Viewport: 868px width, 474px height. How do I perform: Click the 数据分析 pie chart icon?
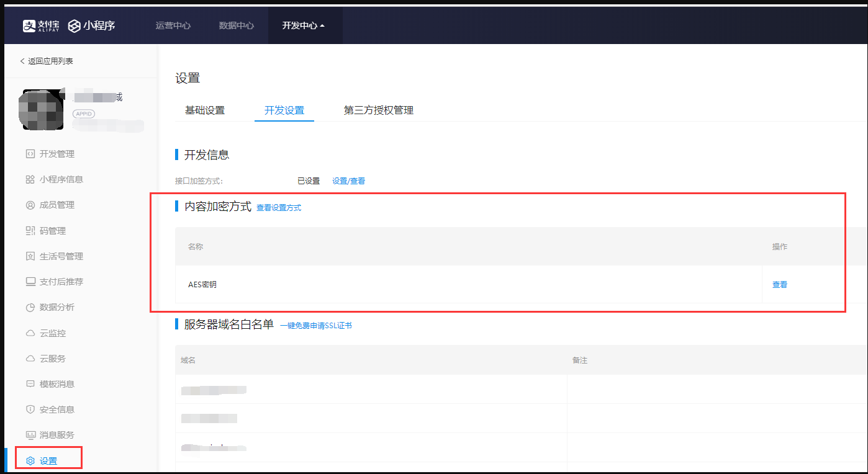[x=30, y=307]
